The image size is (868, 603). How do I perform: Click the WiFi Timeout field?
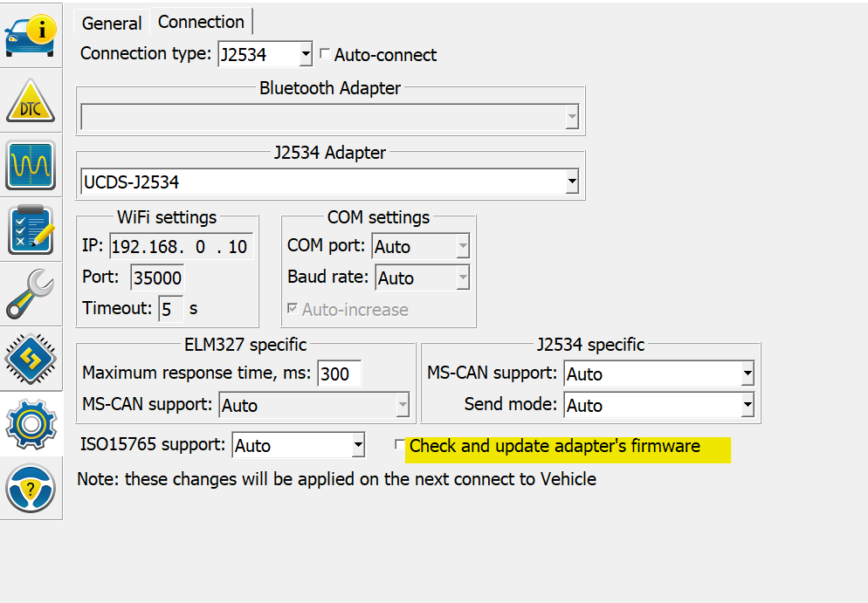click(x=170, y=309)
